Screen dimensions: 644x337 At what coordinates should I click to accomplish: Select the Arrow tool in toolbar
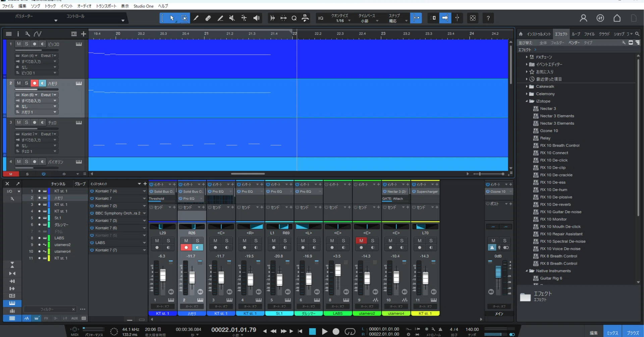pos(172,18)
